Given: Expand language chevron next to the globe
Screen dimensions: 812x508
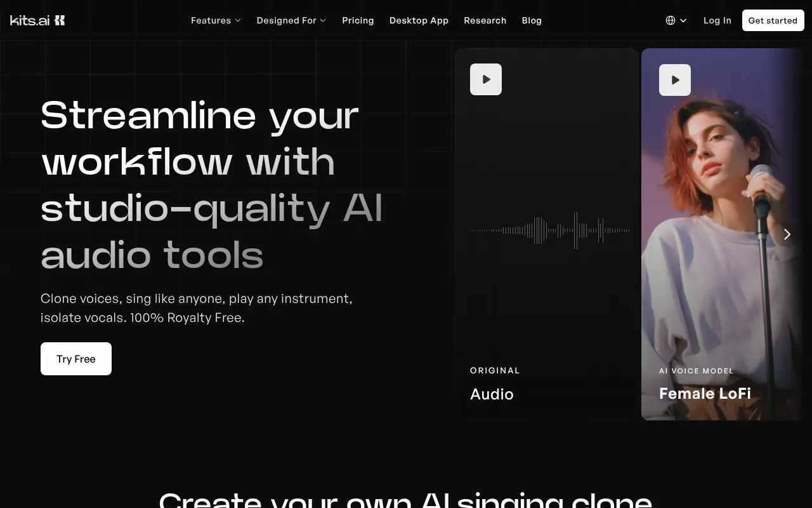Looking at the screenshot, I should [683, 20].
